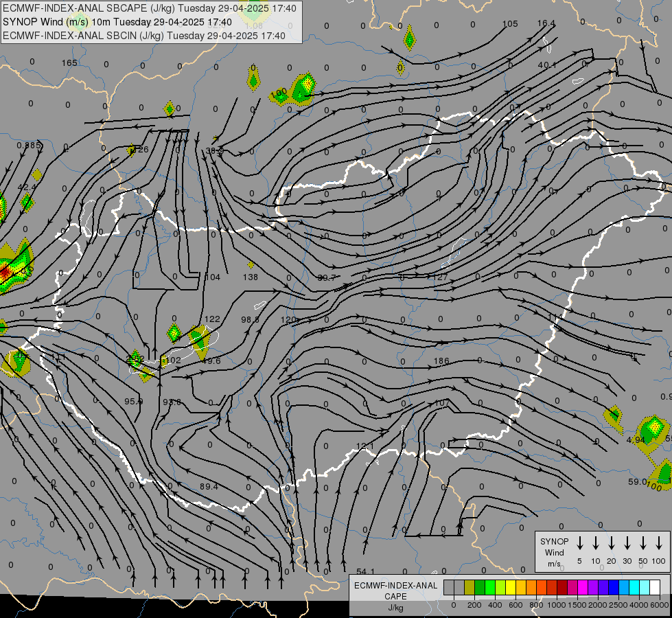Click the 2000 tick on CAPE scale

click(598, 605)
